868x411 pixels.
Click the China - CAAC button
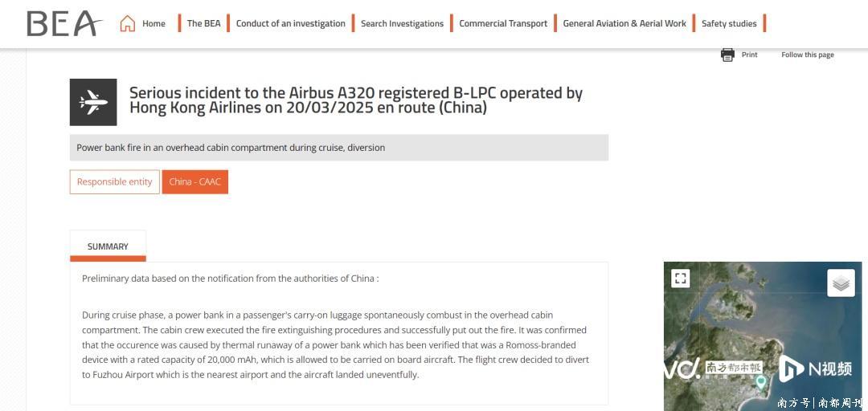coord(194,181)
